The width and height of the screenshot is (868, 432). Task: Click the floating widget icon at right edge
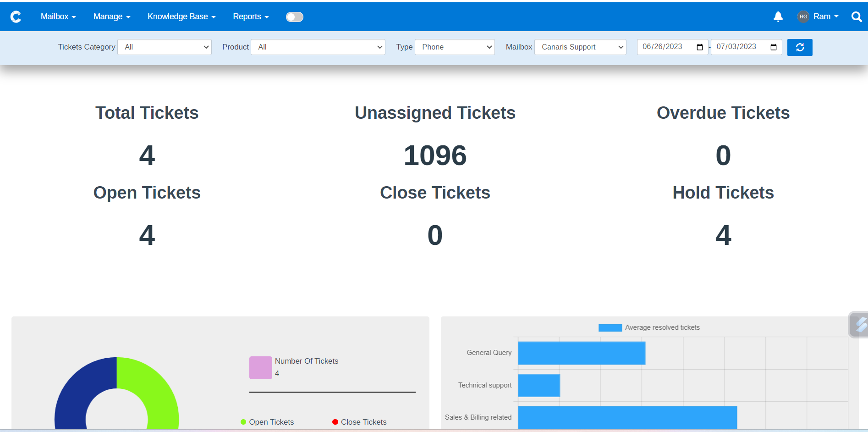[859, 325]
